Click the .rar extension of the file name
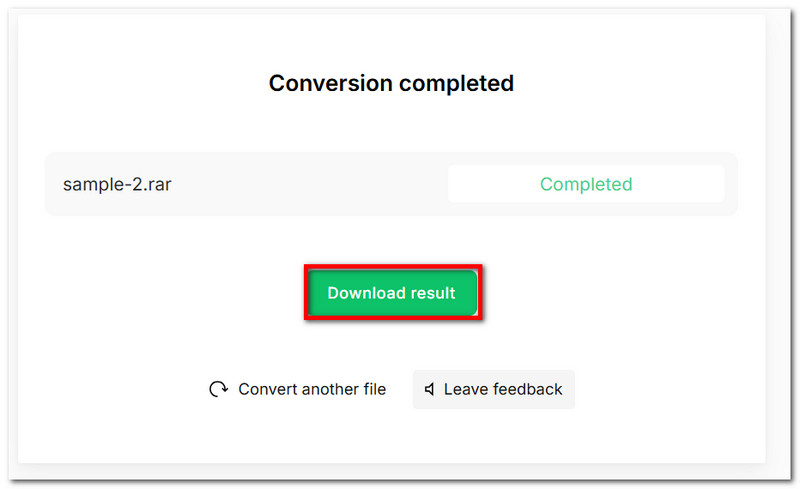Image resolution: width=800 pixels, height=489 pixels. click(x=155, y=184)
